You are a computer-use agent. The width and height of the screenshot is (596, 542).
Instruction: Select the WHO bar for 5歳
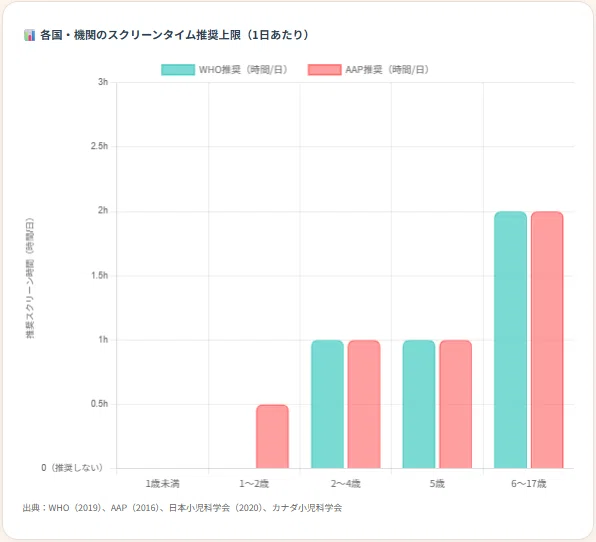point(419,404)
